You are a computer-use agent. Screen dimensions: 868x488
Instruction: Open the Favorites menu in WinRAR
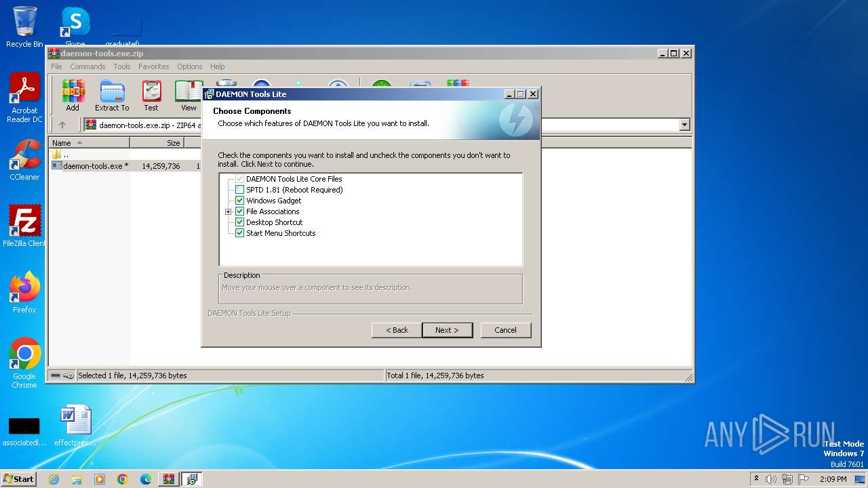[x=154, y=66]
